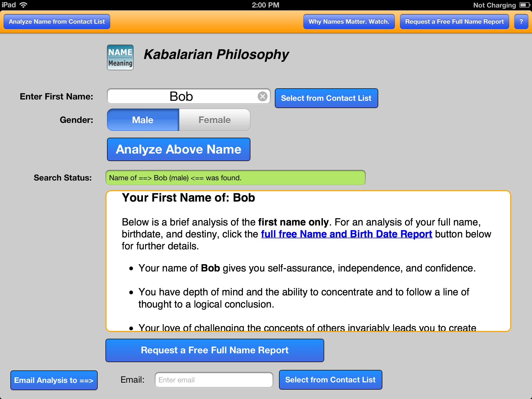Open help with the question mark button
This screenshot has width=532, height=399.
(x=521, y=22)
